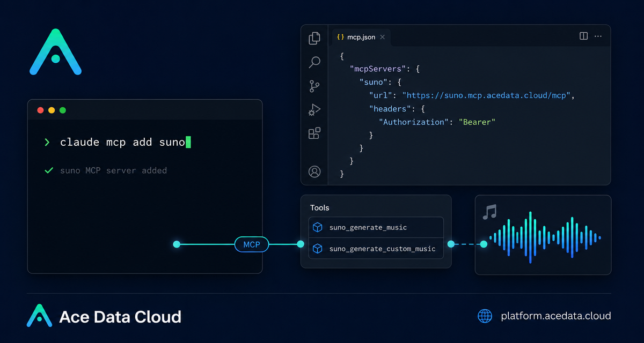Open the Source Control branch icon
This screenshot has height=343, width=644.
tap(314, 86)
